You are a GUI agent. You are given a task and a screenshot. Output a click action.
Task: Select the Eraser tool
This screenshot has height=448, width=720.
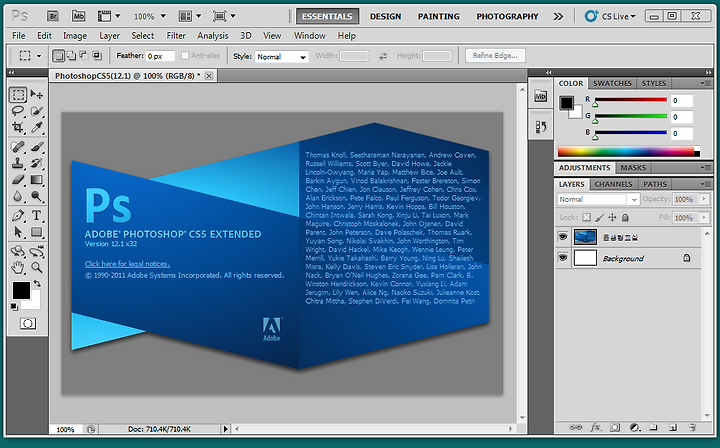click(x=18, y=179)
